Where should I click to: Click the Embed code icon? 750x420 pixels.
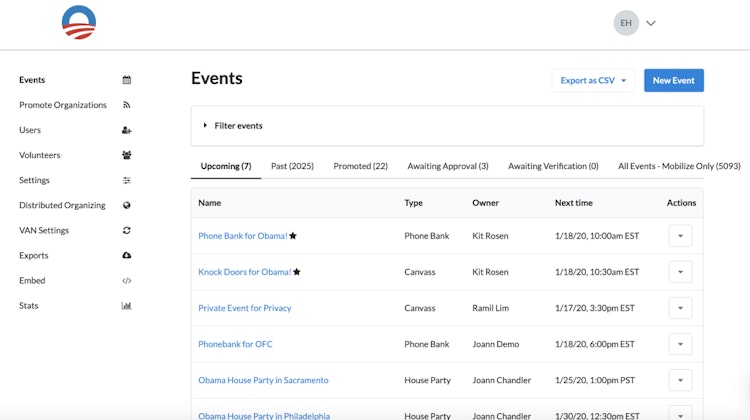(127, 281)
